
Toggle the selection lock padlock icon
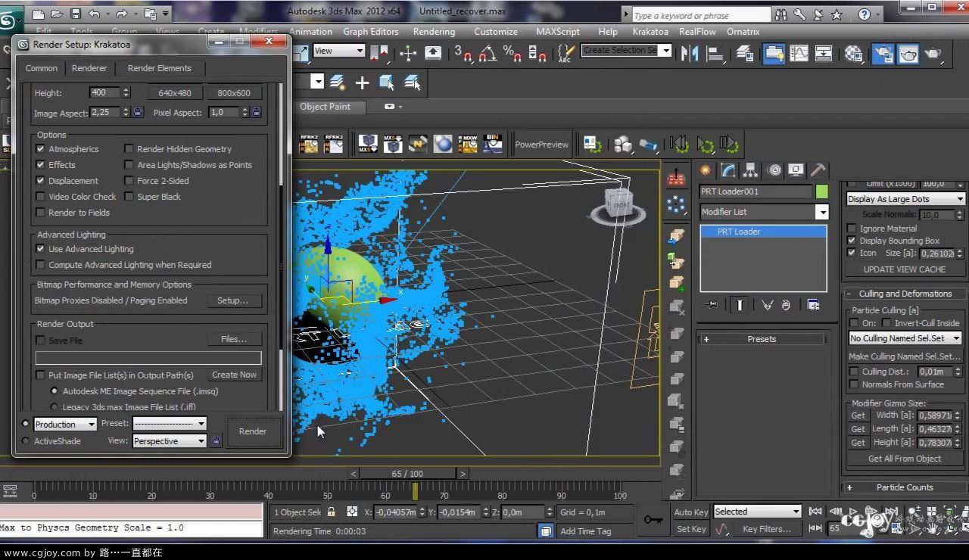[x=331, y=512]
